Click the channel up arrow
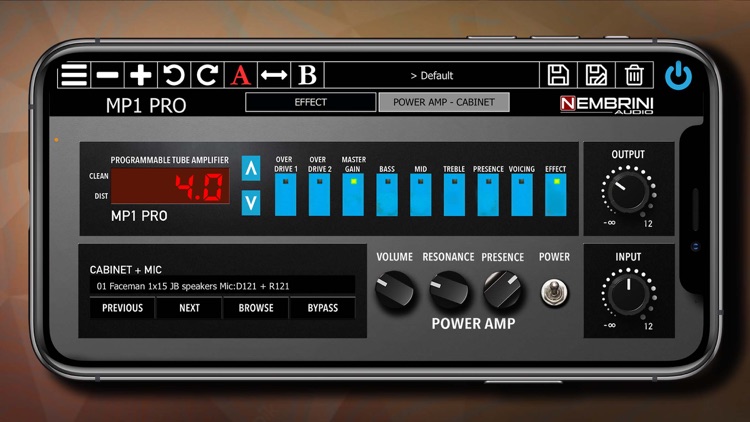This screenshot has width=750, height=422. [x=251, y=168]
